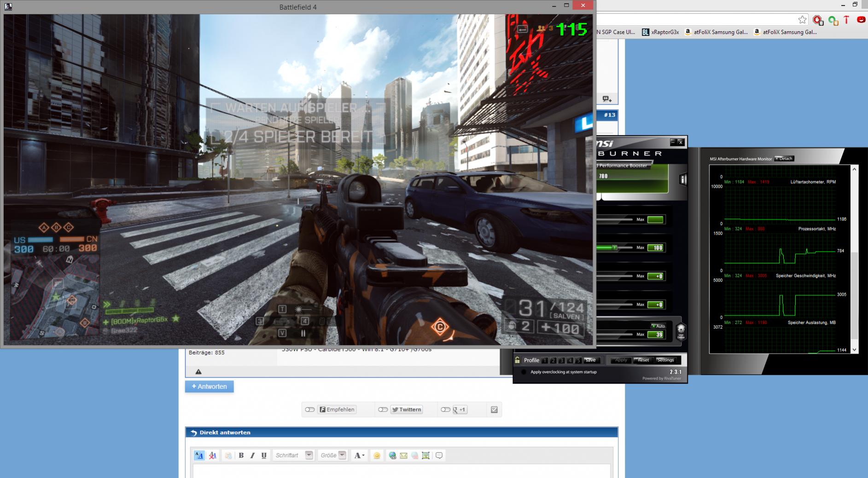
Task: Select Afterburner profile slot 2
Action: 553,360
